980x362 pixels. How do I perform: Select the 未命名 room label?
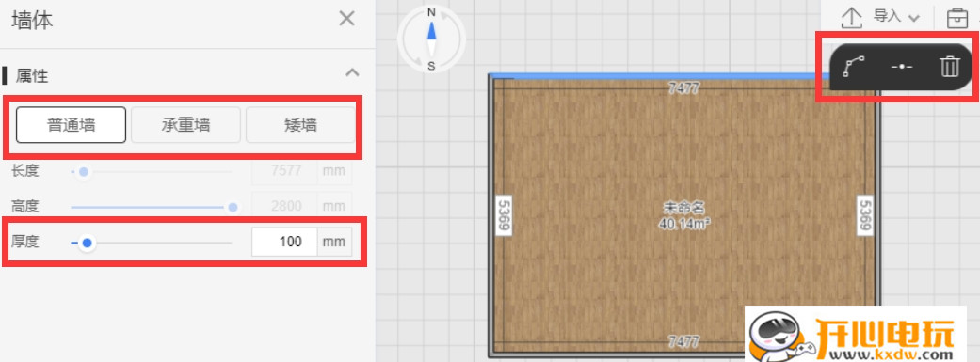click(x=684, y=209)
